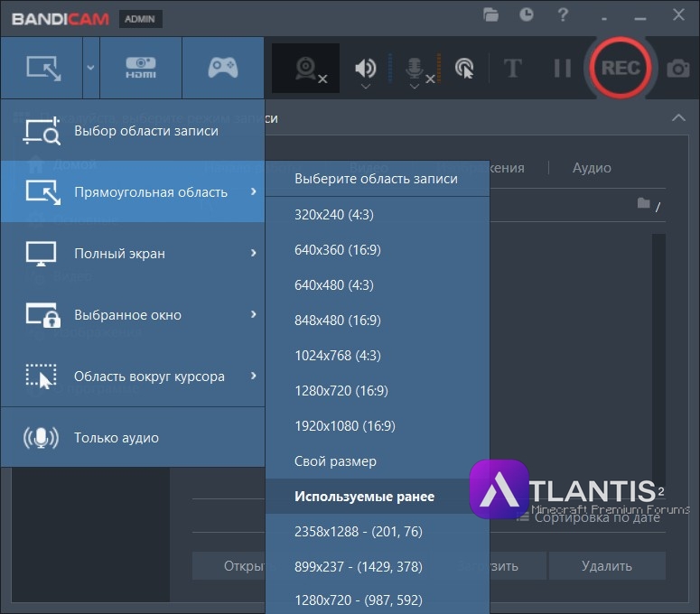This screenshot has width=700, height=614.
Task: Select 'Прямоугольная область' menu item
Action: 133,191
